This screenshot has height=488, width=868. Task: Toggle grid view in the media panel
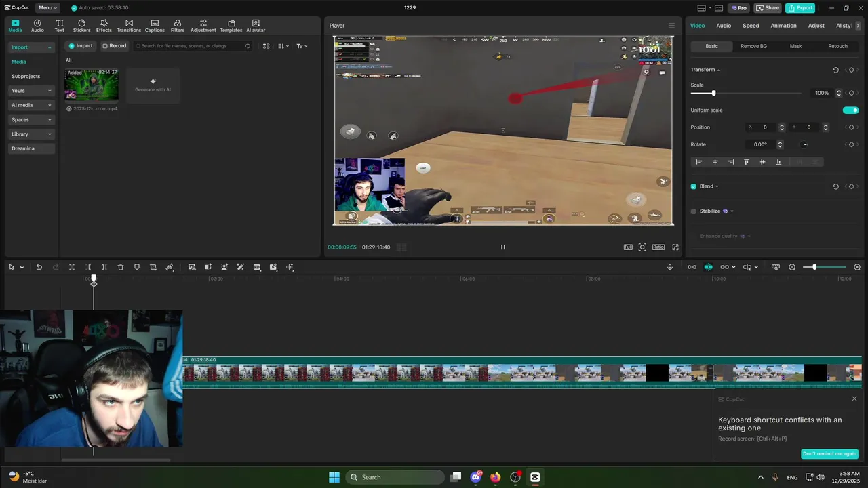[x=266, y=46]
